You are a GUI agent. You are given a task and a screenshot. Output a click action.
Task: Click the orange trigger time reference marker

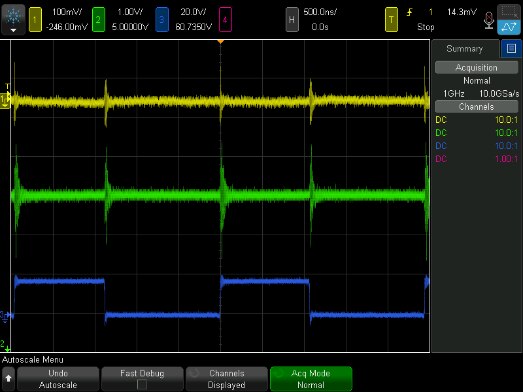220,42
